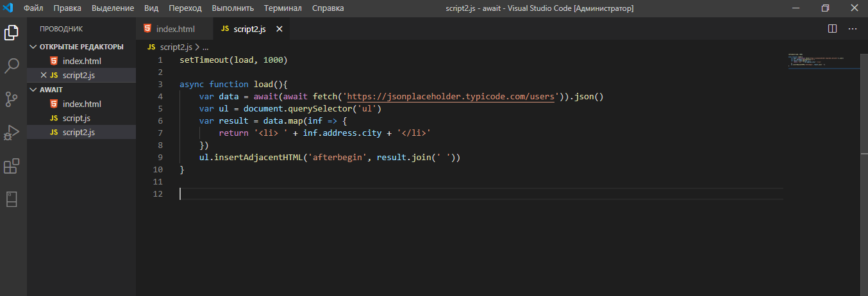Viewport: 868px width, 296px height.
Task: Click the 'async function load' line
Action: click(233, 85)
